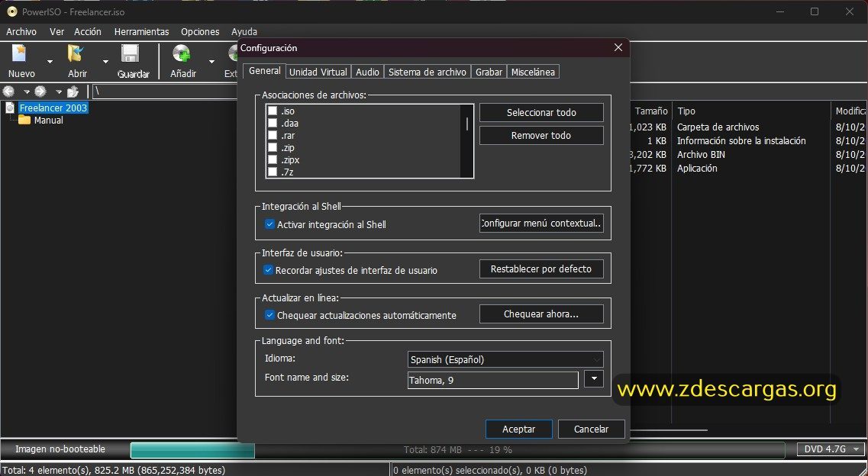
Task: Click the up-one-folder icon
Action: [73, 92]
